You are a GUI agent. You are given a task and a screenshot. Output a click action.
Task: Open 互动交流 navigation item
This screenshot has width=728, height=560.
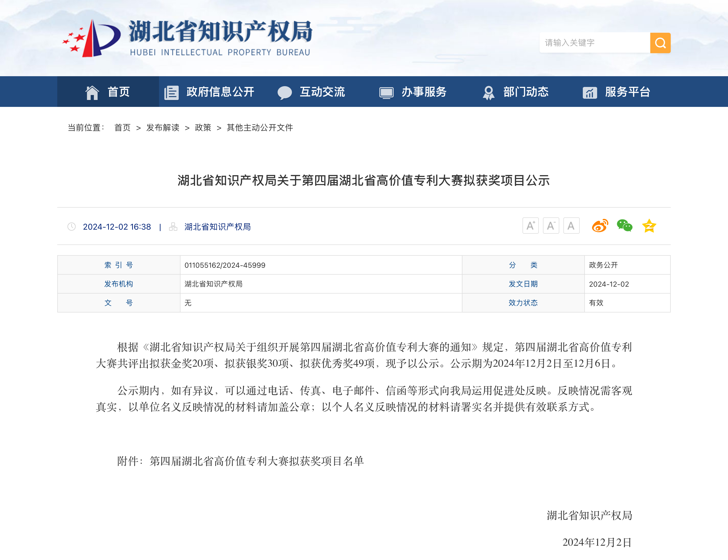click(322, 92)
